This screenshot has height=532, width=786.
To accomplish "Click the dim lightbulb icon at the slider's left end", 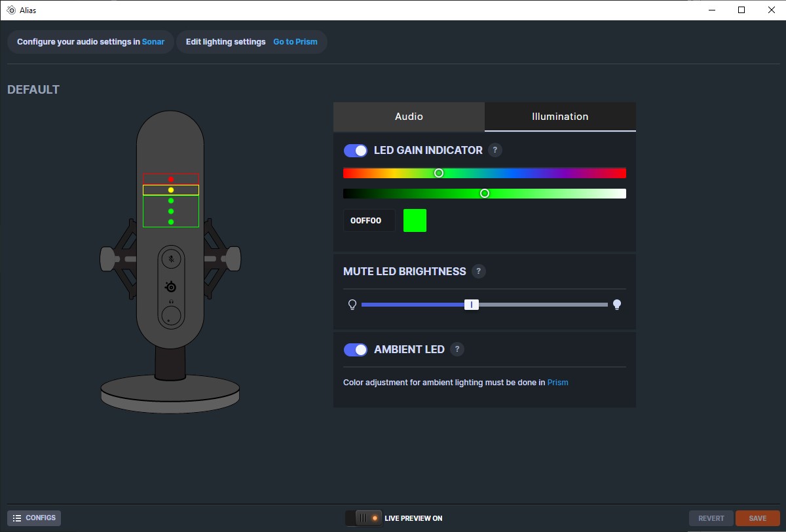I will coord(352,305).
